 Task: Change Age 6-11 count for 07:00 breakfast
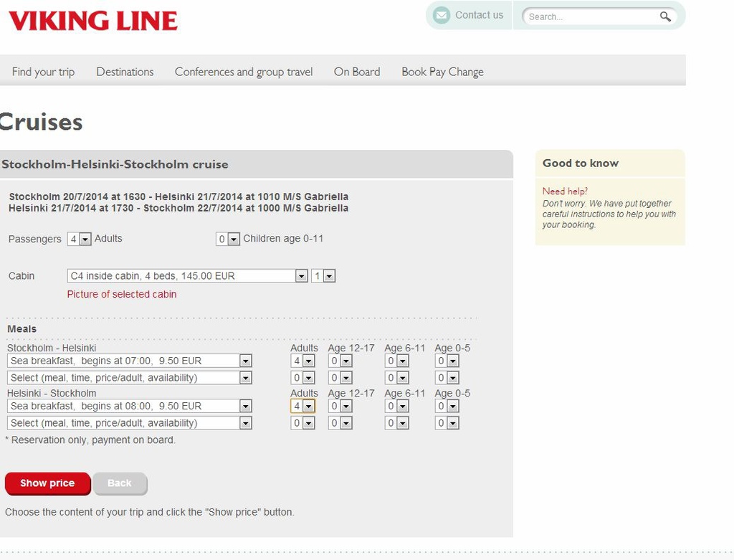point(396,361)
